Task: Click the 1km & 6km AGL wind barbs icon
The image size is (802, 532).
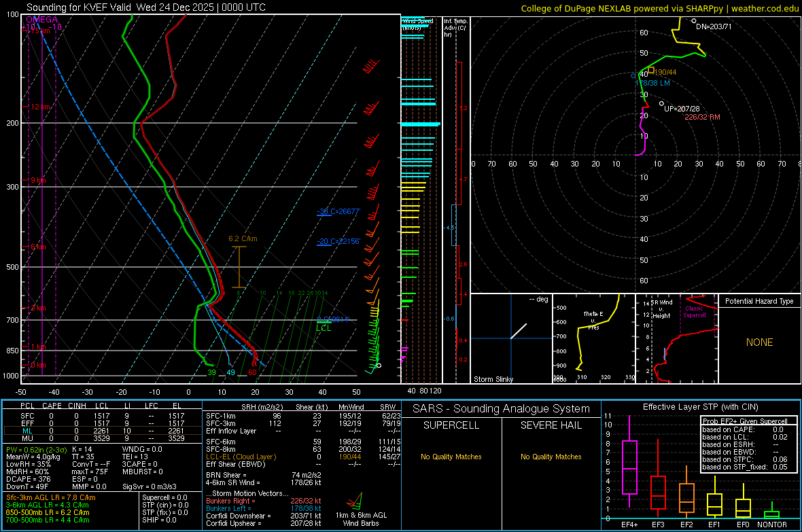Action: coord(355,501)
